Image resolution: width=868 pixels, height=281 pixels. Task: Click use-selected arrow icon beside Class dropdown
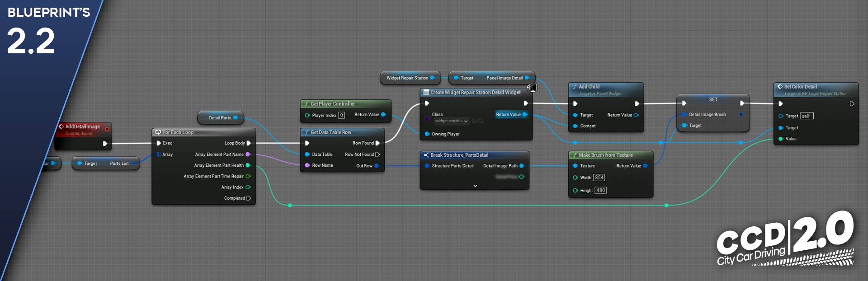coord(474,121)
